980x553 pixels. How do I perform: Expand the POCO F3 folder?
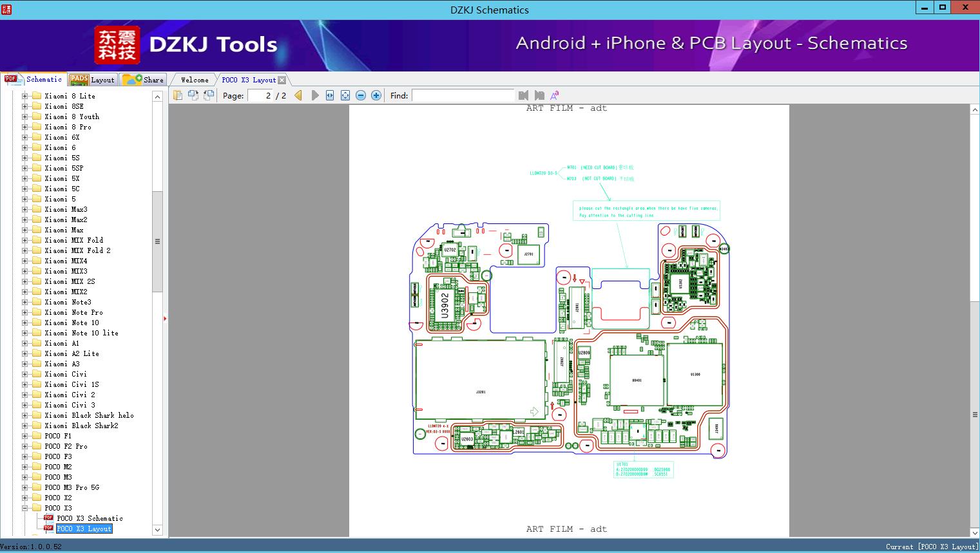pyautogui.click(x=24, y=456)
